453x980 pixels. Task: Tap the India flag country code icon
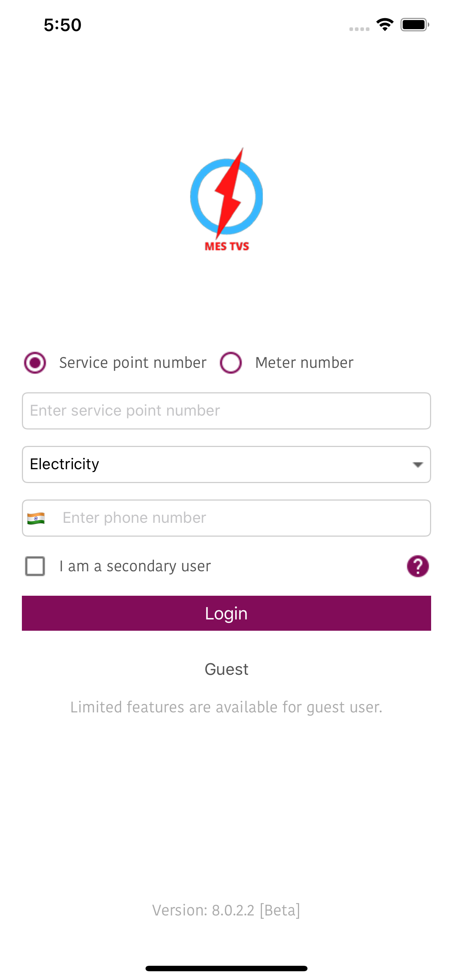(36, 518)
